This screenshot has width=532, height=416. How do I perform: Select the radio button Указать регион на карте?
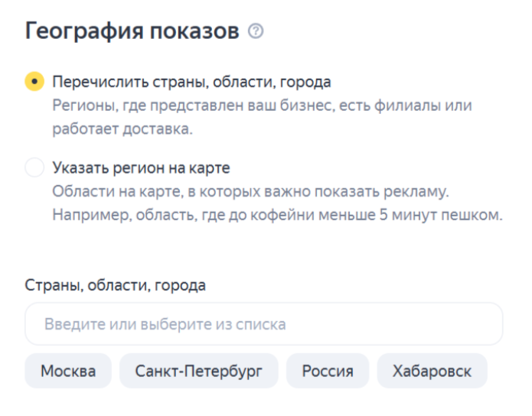coord(34,167)
